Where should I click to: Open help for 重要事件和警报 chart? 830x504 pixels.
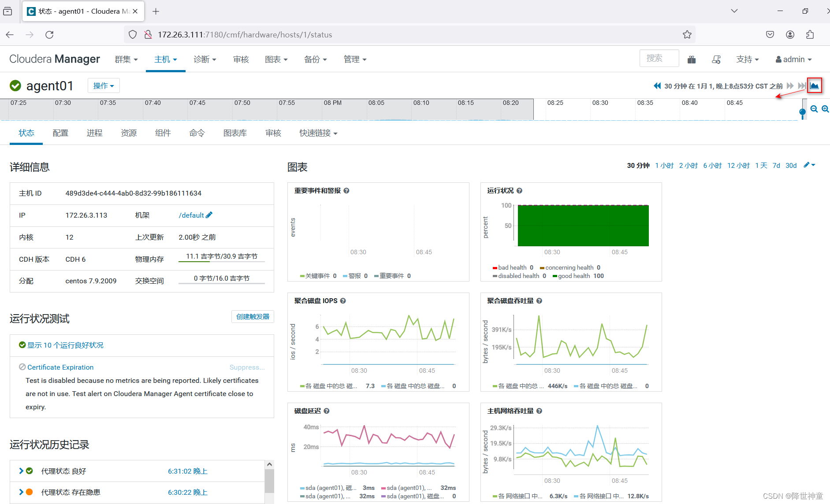click(346, 191)
